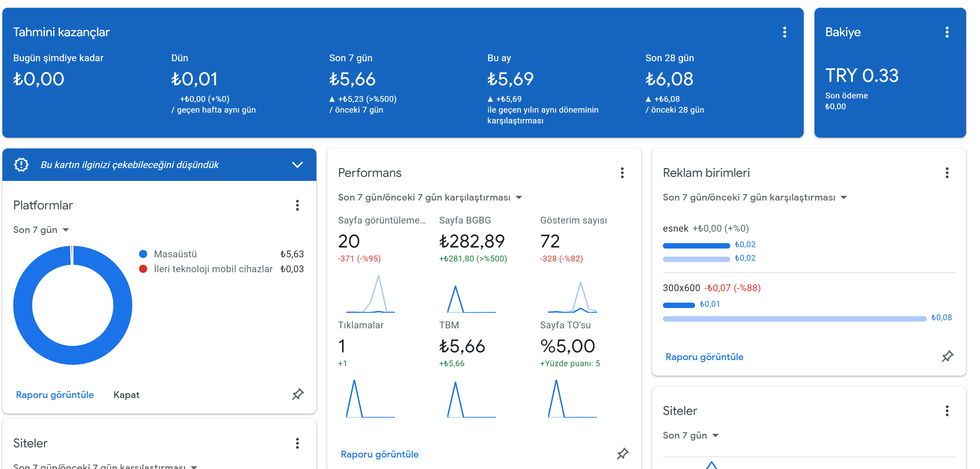The width and height of the screenshot is (980, 469).
Task: Pin the Platformlar card
Action: pos(297,394)
